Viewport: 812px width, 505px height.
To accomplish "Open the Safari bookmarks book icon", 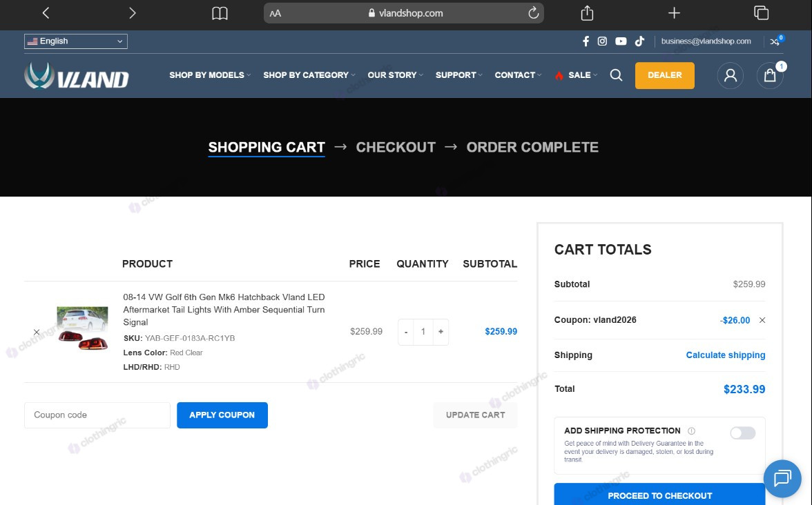I will 220,13.
